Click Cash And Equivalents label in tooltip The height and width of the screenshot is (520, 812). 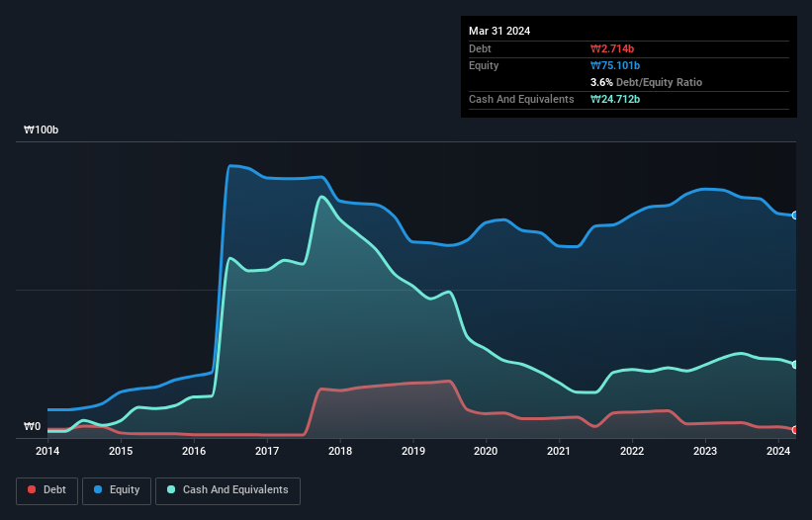(521, 99)
